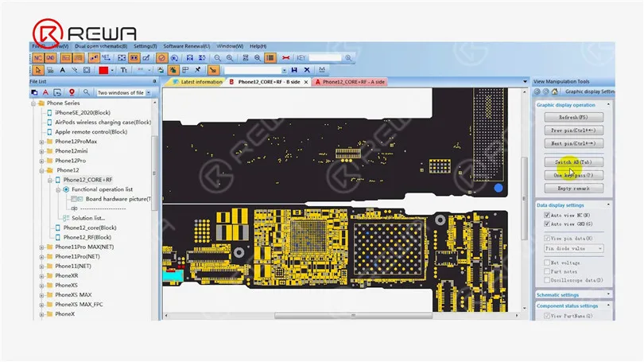Click the Prev pin button

[x=574, y=130]
